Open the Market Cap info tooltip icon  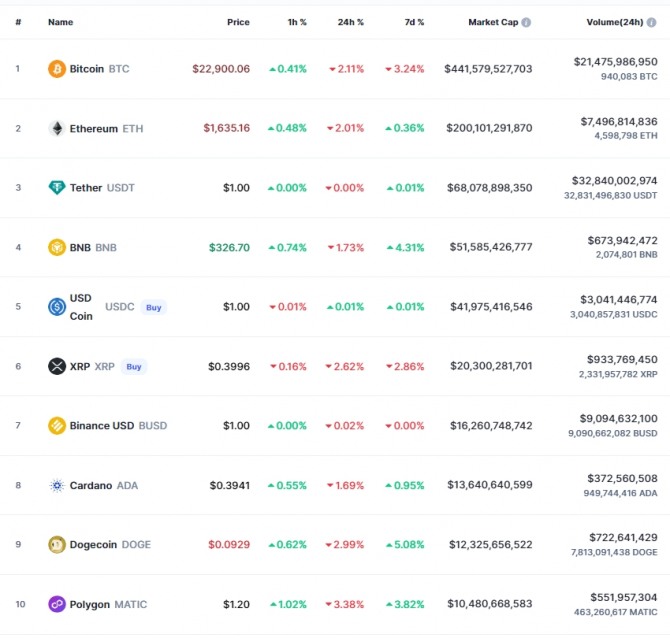pyautogui.click(x=526, y=22)
